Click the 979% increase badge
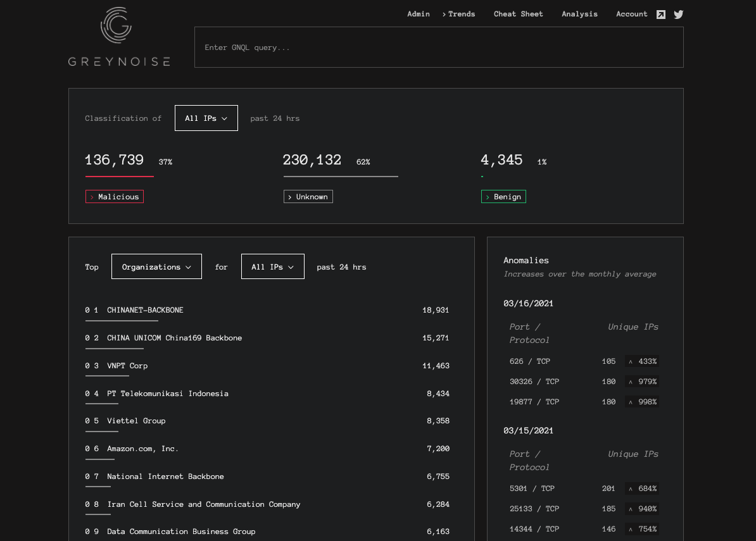The image size is (756, 541). pos(642,382)
